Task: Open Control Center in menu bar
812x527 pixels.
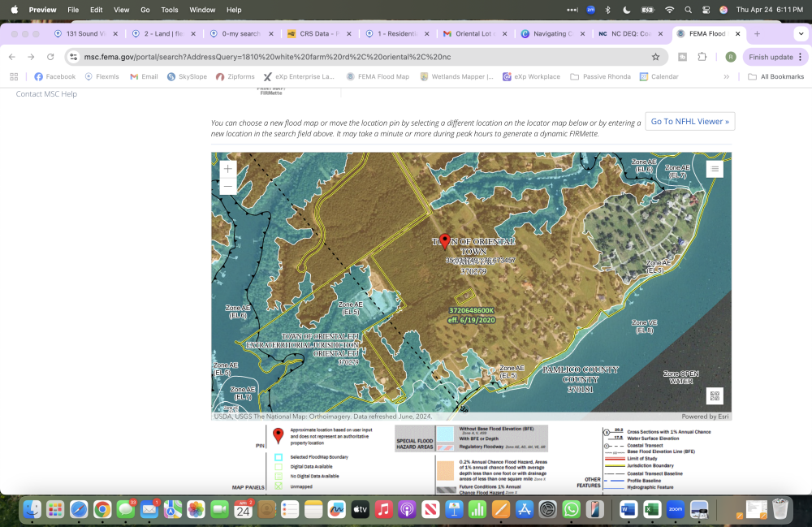Action: pyautogui.click(x=706, y=10)
